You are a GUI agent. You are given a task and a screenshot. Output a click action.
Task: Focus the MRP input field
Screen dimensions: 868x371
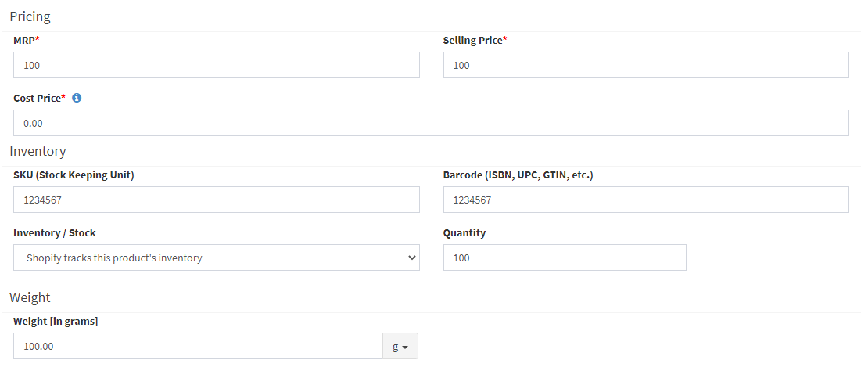pyautogui.click(x=217, y=65)
